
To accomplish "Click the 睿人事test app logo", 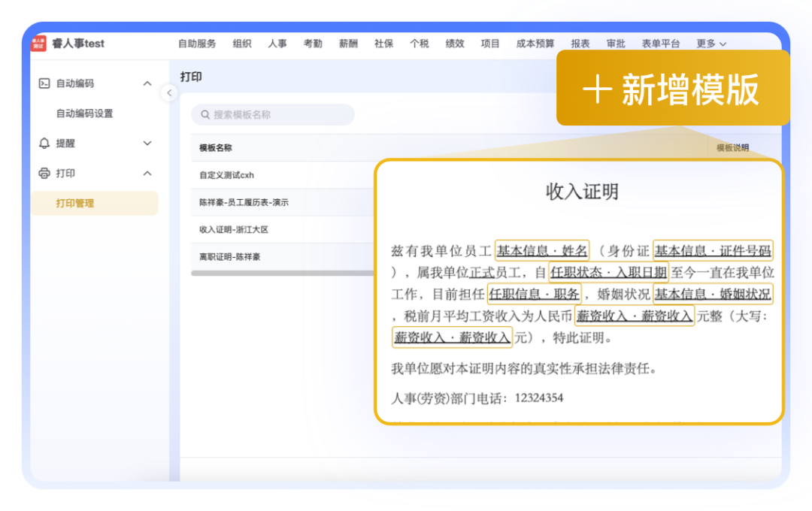I will click(38, 44).
